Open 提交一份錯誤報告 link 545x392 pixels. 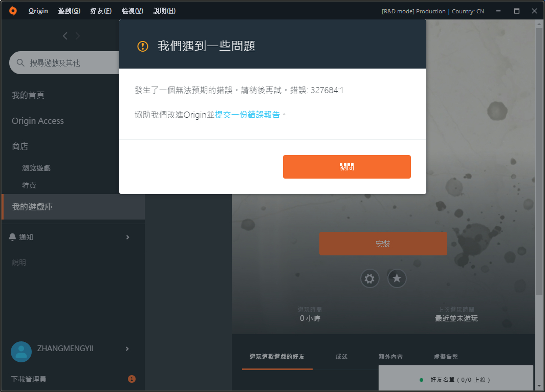click(248, 115)
